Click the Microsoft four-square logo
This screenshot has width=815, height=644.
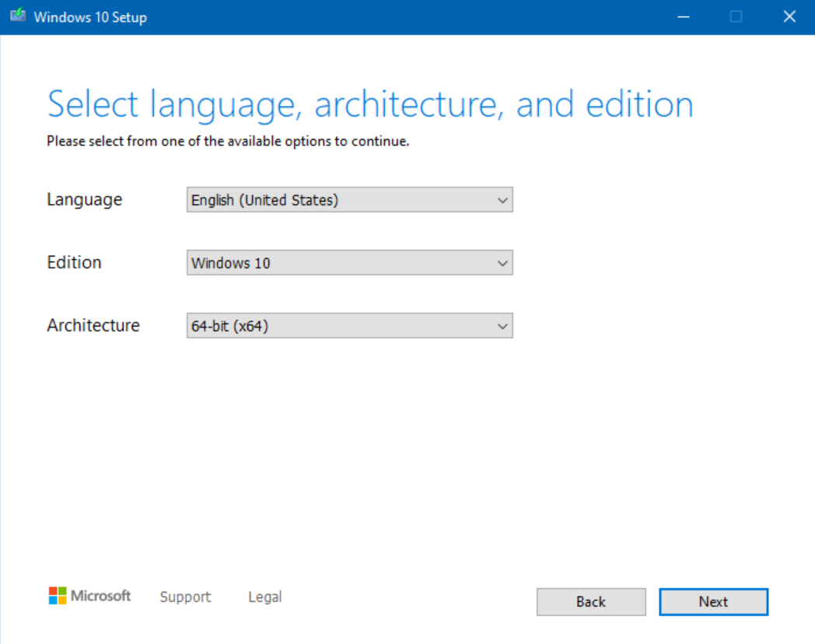pos(56,596)
